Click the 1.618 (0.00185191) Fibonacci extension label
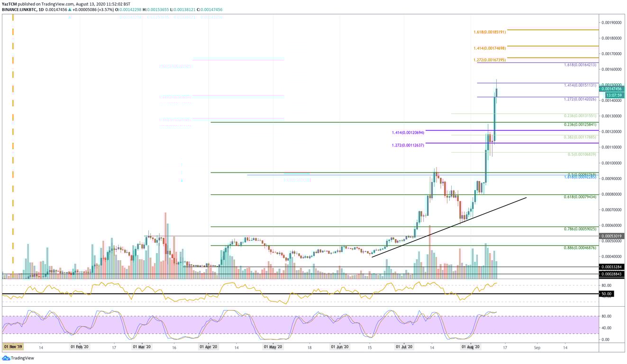 coord(491,32)
